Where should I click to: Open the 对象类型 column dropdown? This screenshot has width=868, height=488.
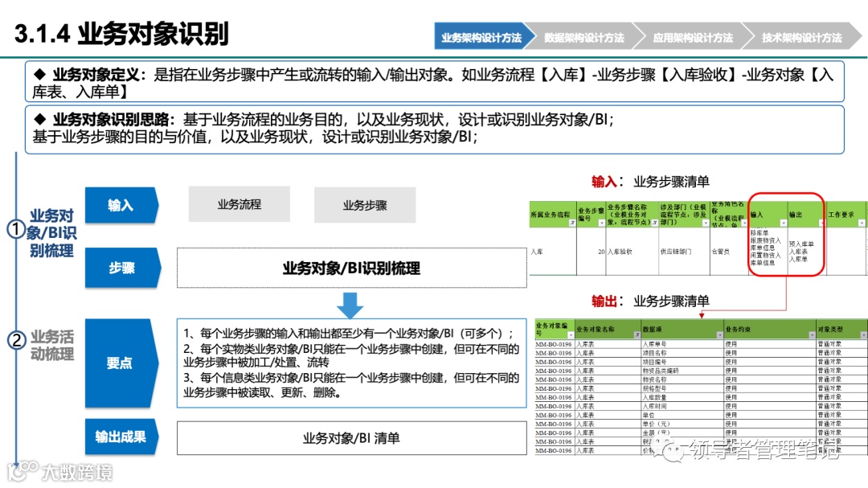click(x=863, y=335)
